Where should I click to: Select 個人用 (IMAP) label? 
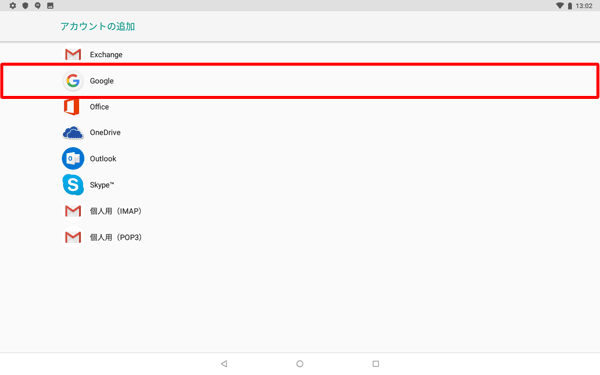coord(116,211)
